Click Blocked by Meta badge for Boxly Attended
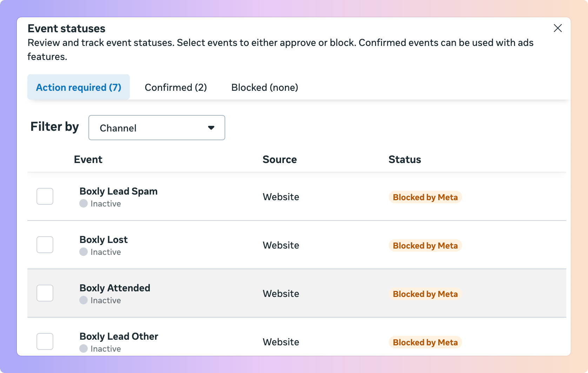The height and width of the screenshot is (373, 588). (425, 294)
